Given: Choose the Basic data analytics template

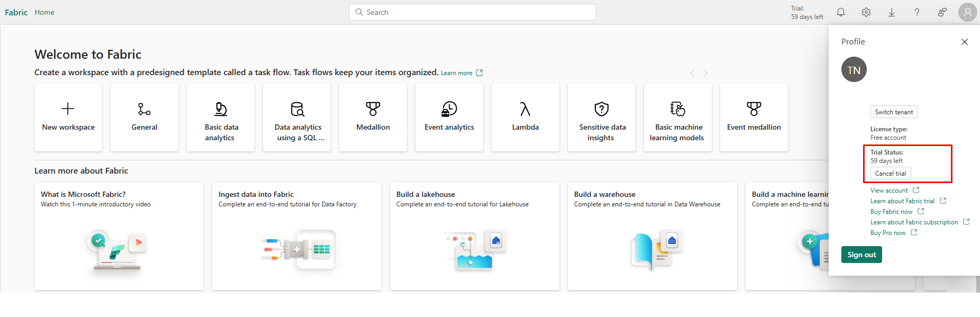Looking at the screenshot, I should pos(221,117).
